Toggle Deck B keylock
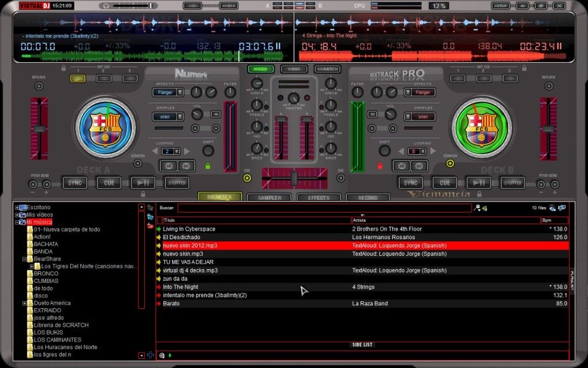The image size is (588, 368). pyautogui.click(x=548, y=86)
